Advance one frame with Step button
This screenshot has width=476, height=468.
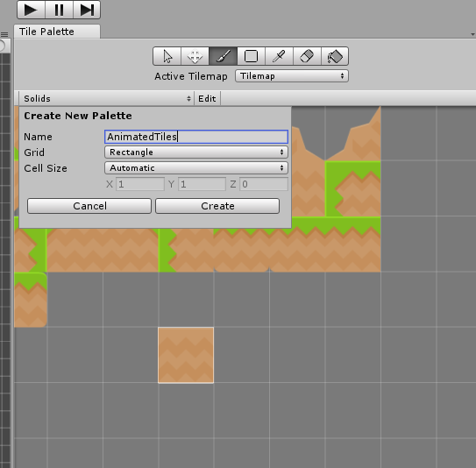87,10
